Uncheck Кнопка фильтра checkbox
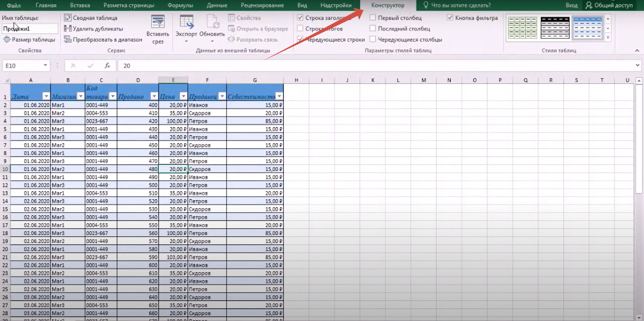The image size is (644, 321). [x=450, y=18]
